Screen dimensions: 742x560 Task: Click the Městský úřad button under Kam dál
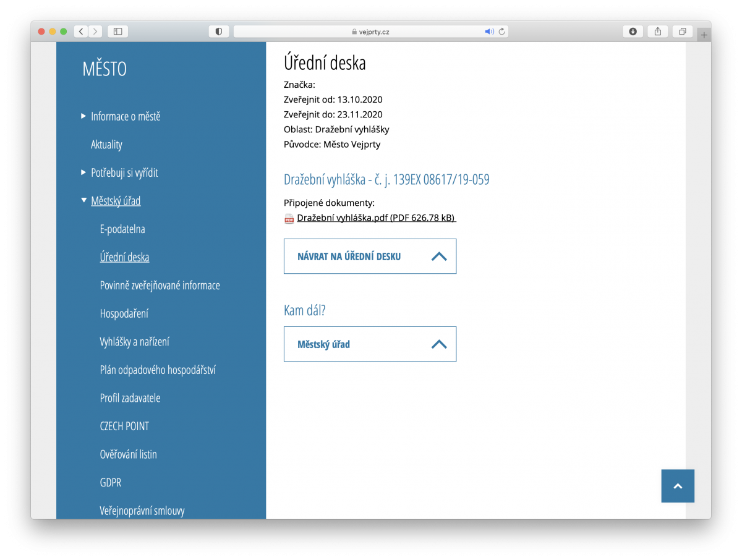[x=370, y=344]
